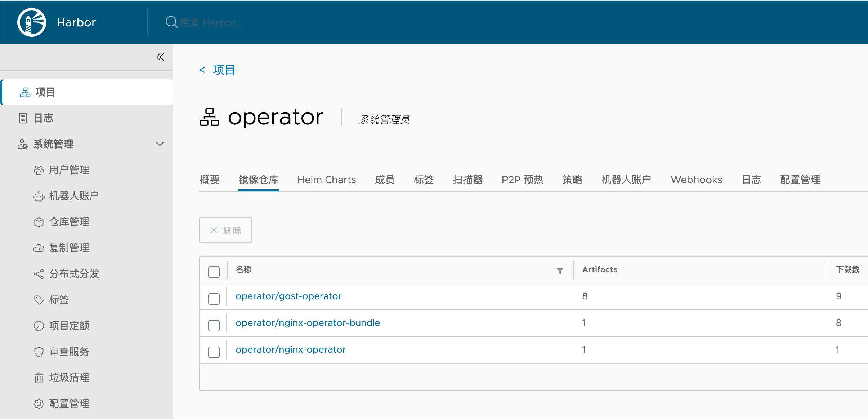
Task: Open the operator/nginx-operator repository link
Action: tap(291, 349)
